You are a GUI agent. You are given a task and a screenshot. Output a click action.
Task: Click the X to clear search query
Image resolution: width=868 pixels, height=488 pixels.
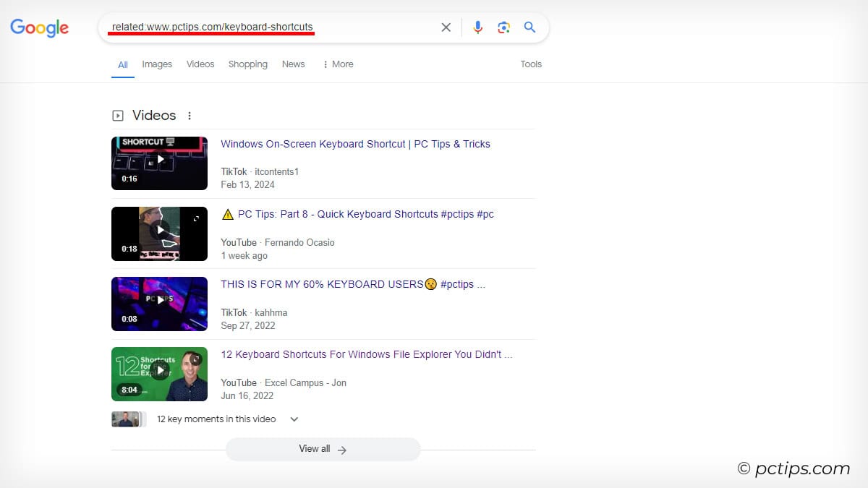coord(446,27)
